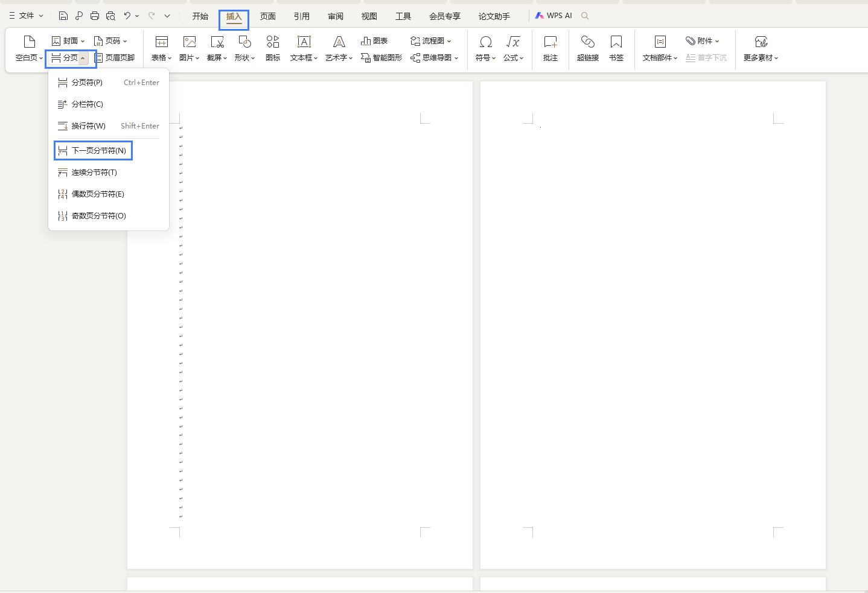Open the 流程图 flowchart tool
This screenshot has width=868, height=593.
pos(431,40)
